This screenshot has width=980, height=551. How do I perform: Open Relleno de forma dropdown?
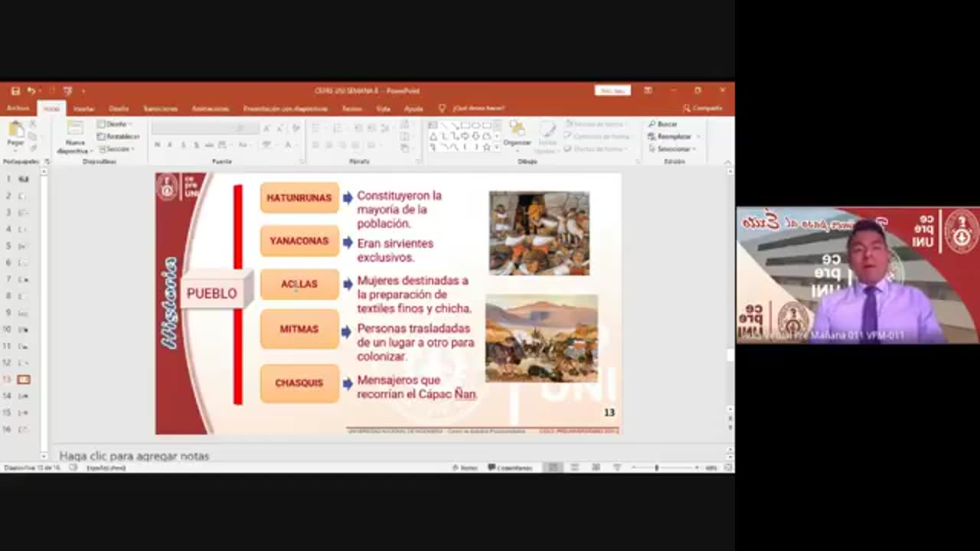(597, 124)
